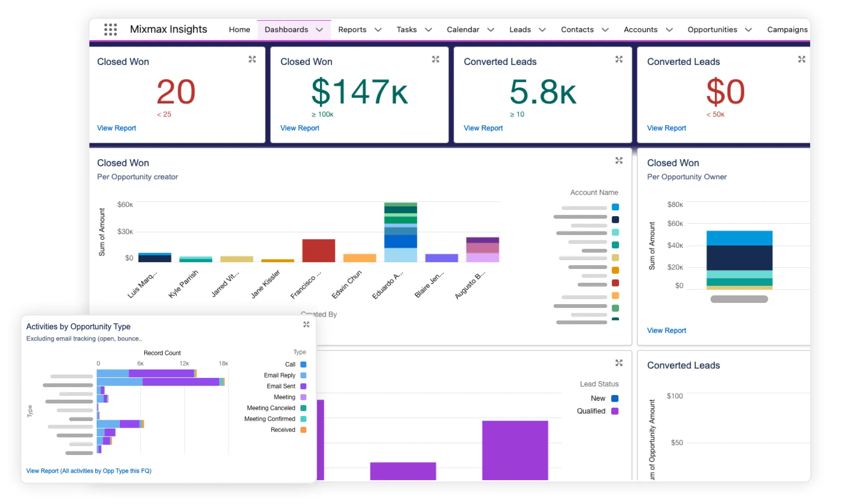Click the Meeting Canceled legend swatch

pos(303,408)
